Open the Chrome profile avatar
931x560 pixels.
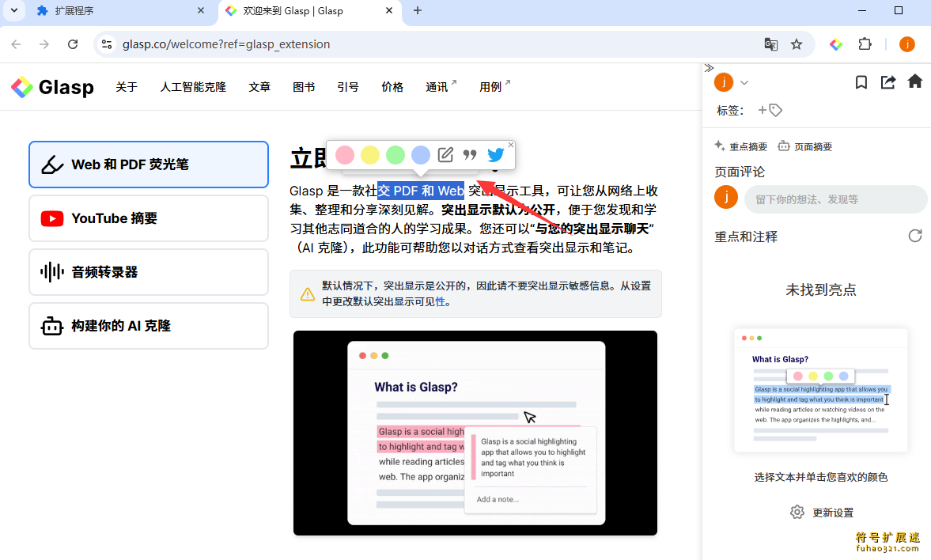[x=906, y=44]
